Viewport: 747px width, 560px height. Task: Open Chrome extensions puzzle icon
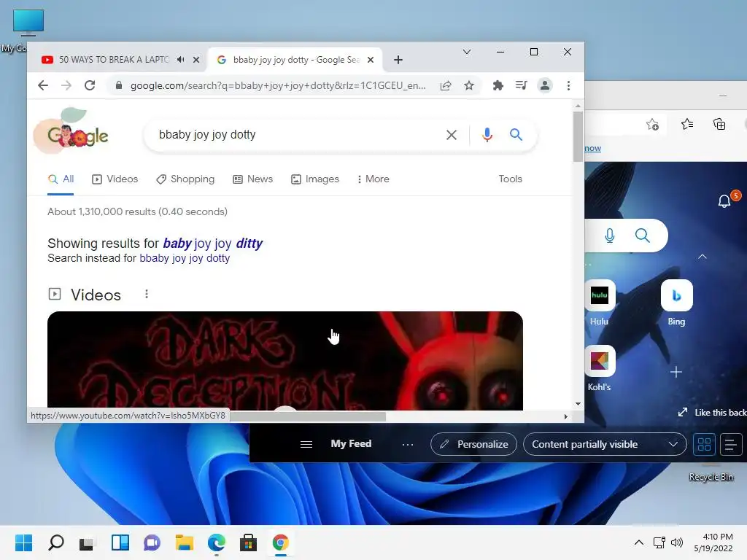(498, 86)
